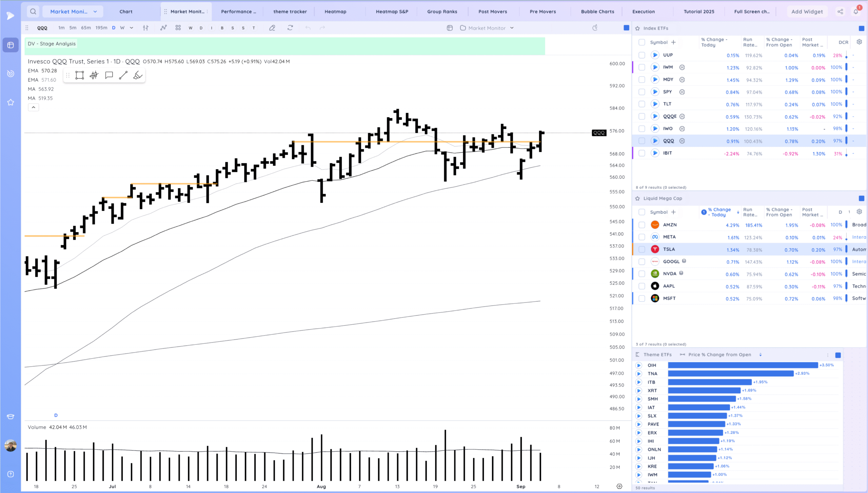Viewport: 868px width, 493px height.
Task: Tick the TSLA row checkbox
Action: click(x=642, y=249)
